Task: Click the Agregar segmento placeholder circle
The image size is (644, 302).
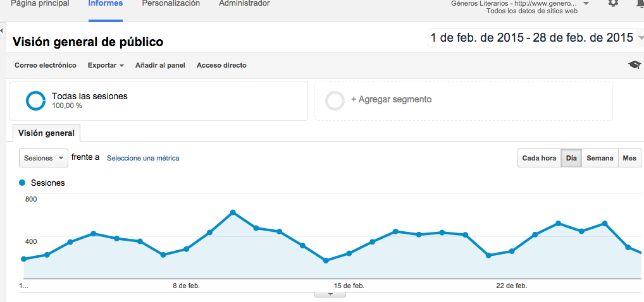Action: [x=335, y=100]
